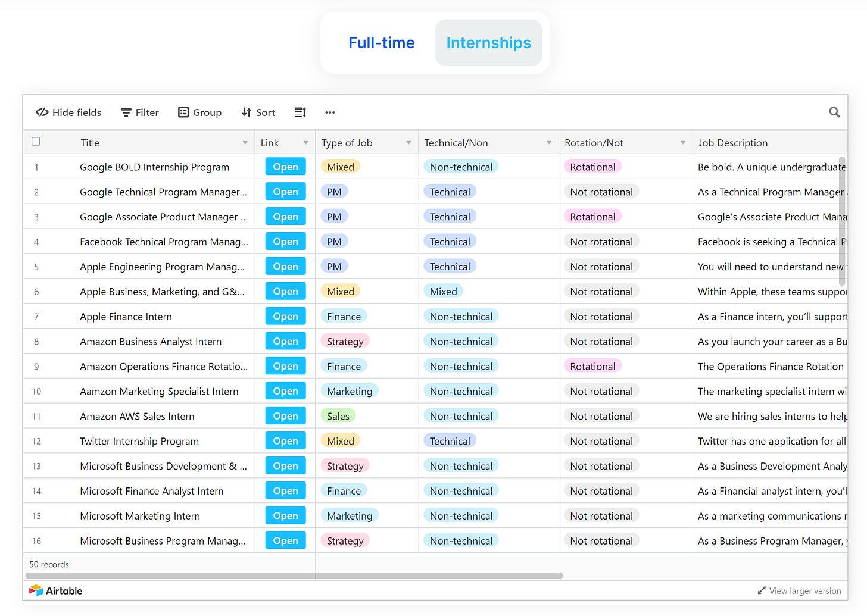Select Not rotational tag for Microsoft Marketing Intern

pos(601,515)
